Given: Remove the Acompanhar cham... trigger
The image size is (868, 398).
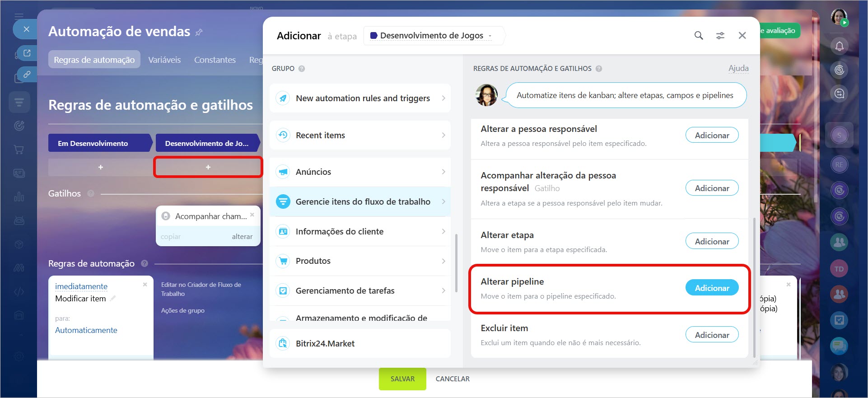Looking at the screenshot, I should coord(252,215).
